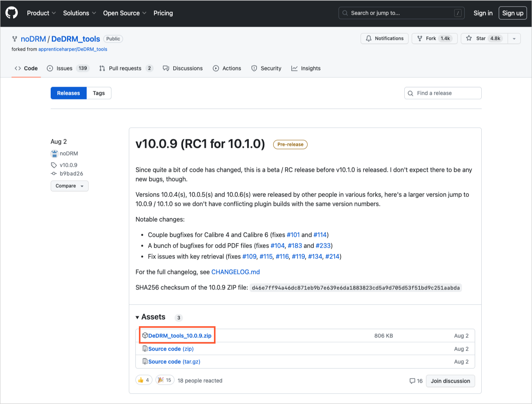Download Source code (zip)
Viewport: 532px width, 404px height.
pos(171,349)
